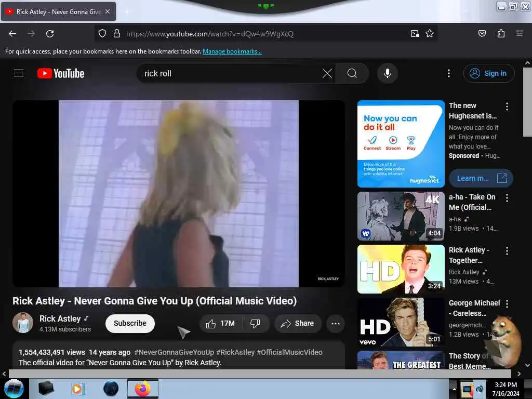Click the video title heading text
The height and width of the screenshot is (399, 532).
(x=155, y=301)
